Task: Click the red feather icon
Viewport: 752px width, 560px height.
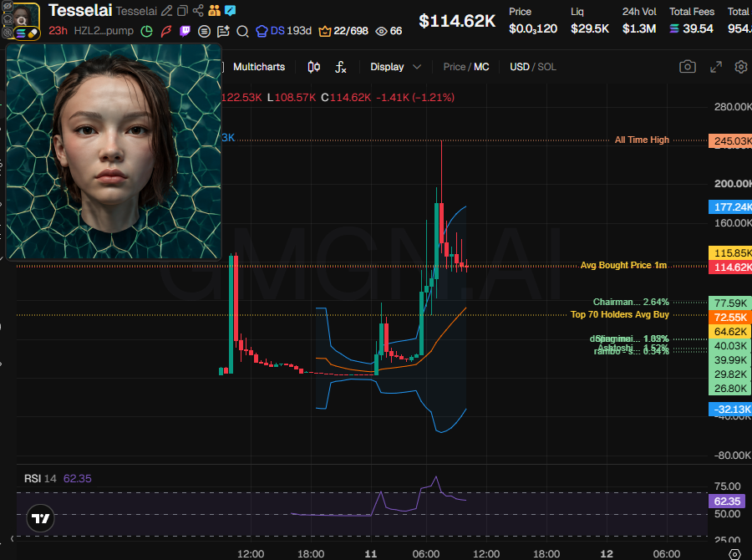Action: (x=166, y=32)
